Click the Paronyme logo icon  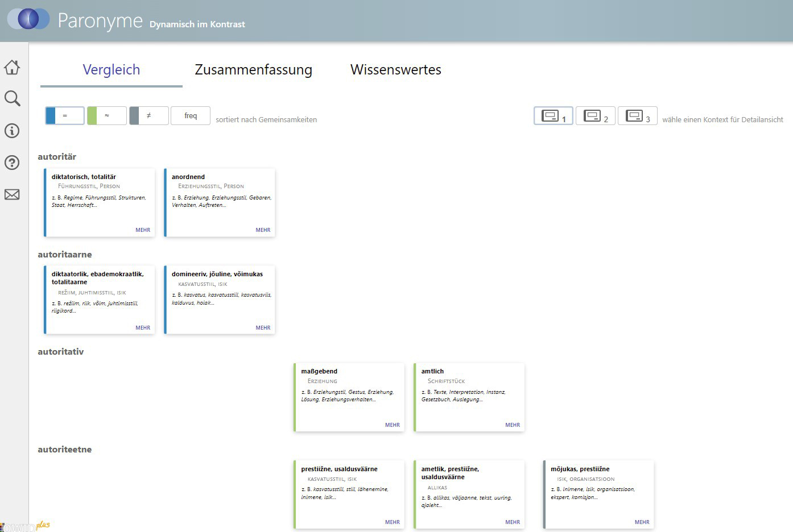[28, 19]
